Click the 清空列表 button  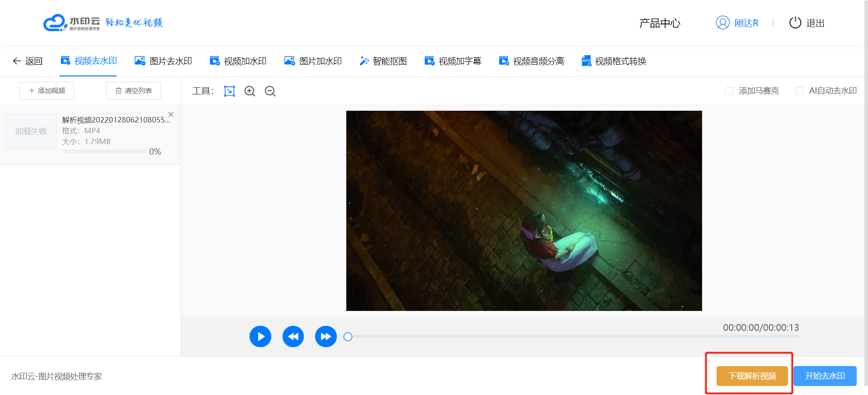pyautogui.click(x=133, y=91)
